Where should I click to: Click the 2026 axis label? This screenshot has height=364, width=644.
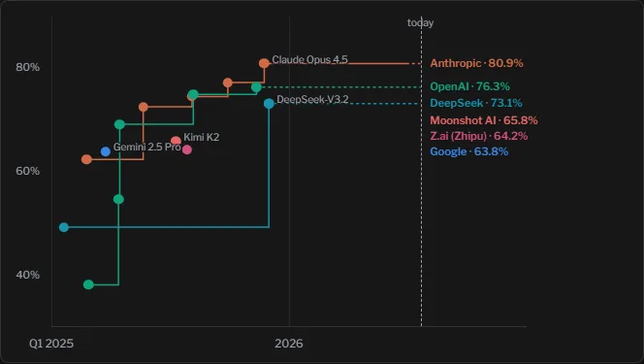pyautogui.click(x=289, y=344)
